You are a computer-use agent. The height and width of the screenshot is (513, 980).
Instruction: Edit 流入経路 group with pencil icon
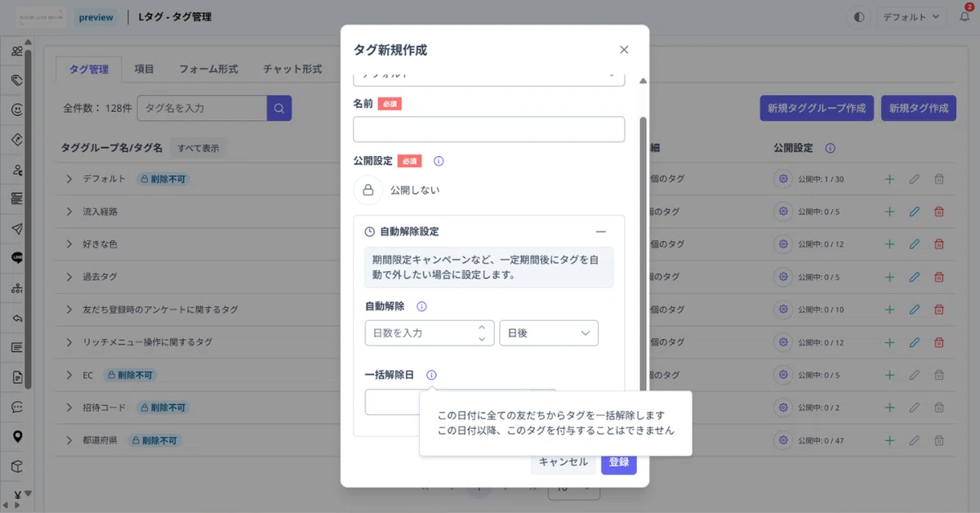point(914,212)
